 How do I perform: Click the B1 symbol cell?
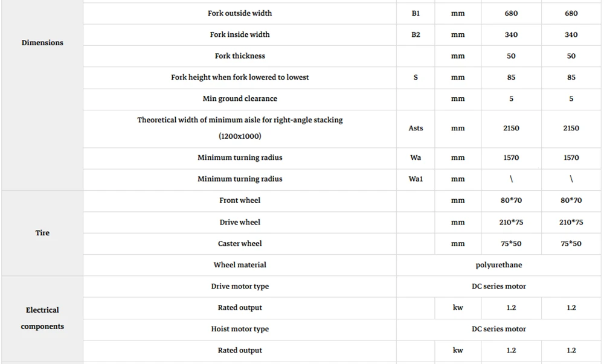tap(416, 13)
